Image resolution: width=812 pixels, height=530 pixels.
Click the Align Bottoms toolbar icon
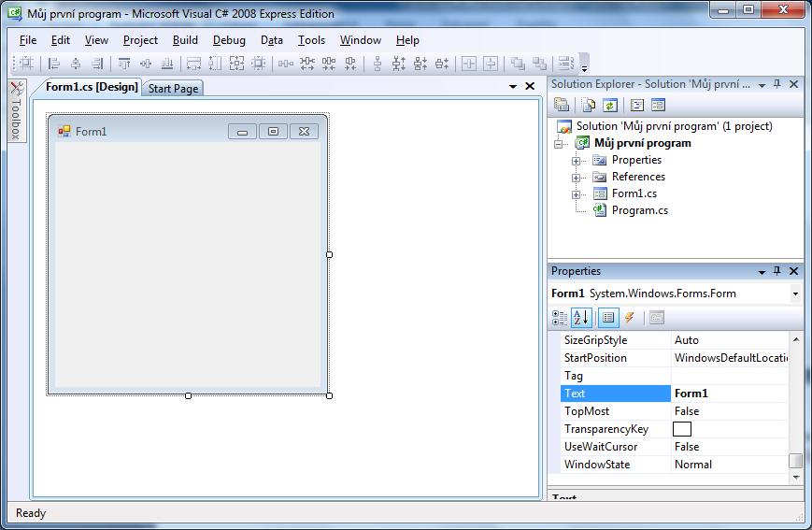click(x=167, y=64)
